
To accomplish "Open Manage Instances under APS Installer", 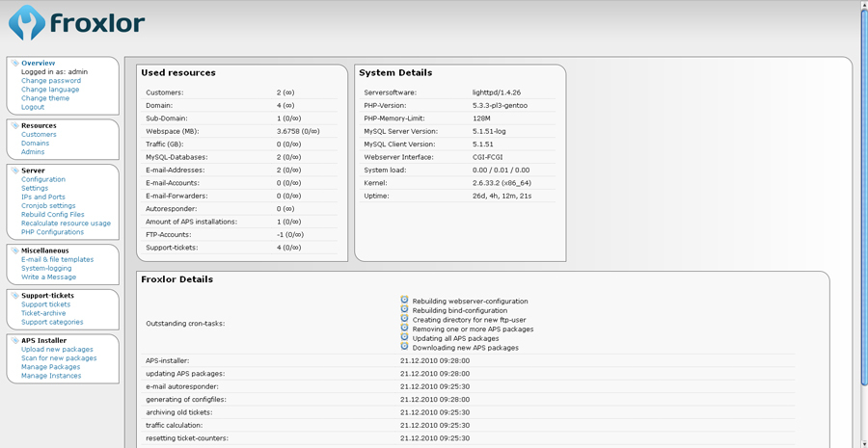I will click(x=51, y=376).
